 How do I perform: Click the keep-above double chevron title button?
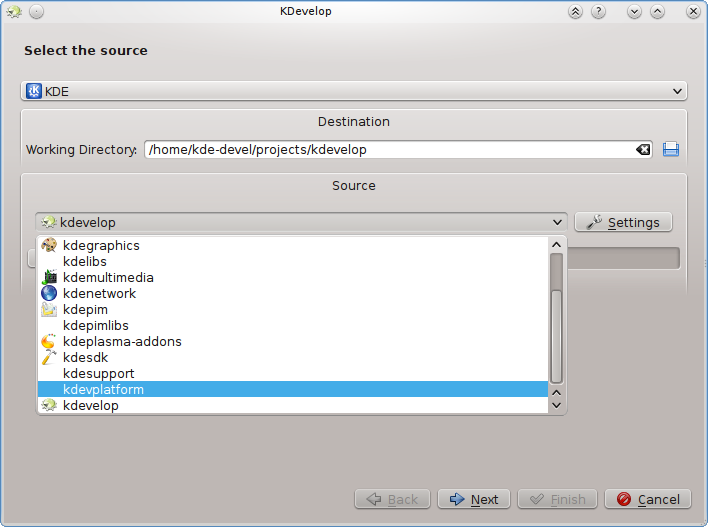coord(575,11)
